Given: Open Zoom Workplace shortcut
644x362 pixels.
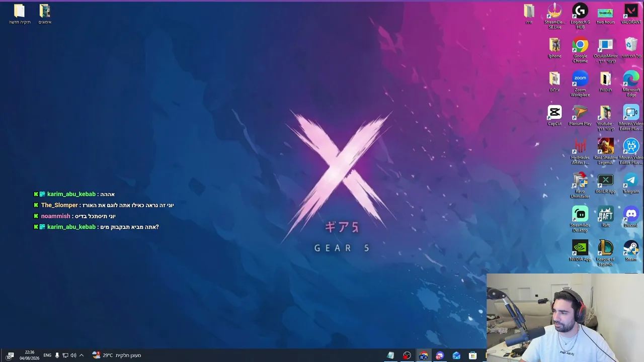Looking at the screenshot, I should coord(580,84).
